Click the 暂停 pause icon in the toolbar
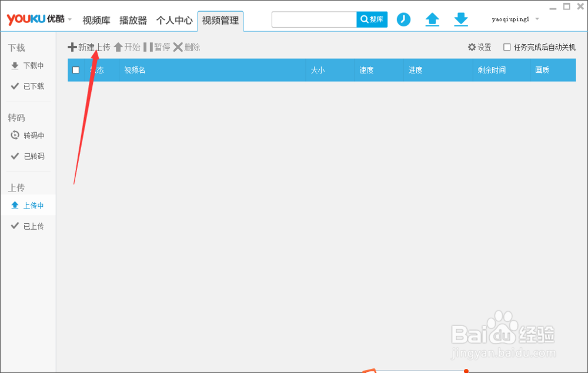The height and width of the screenshot is (373, 588). click(158, 47)
